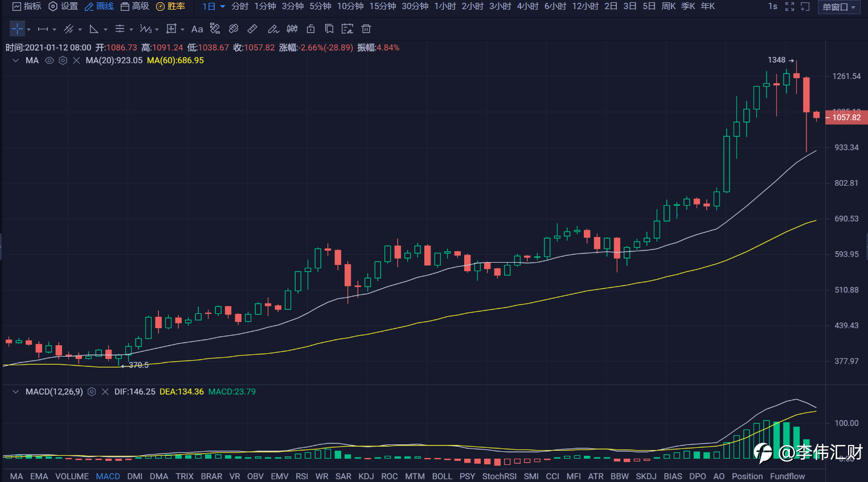The width and height of the screenshot is (868, 482).
Task: Click the DEA:134.36 legend value
Action: click(x=182, y=392)
